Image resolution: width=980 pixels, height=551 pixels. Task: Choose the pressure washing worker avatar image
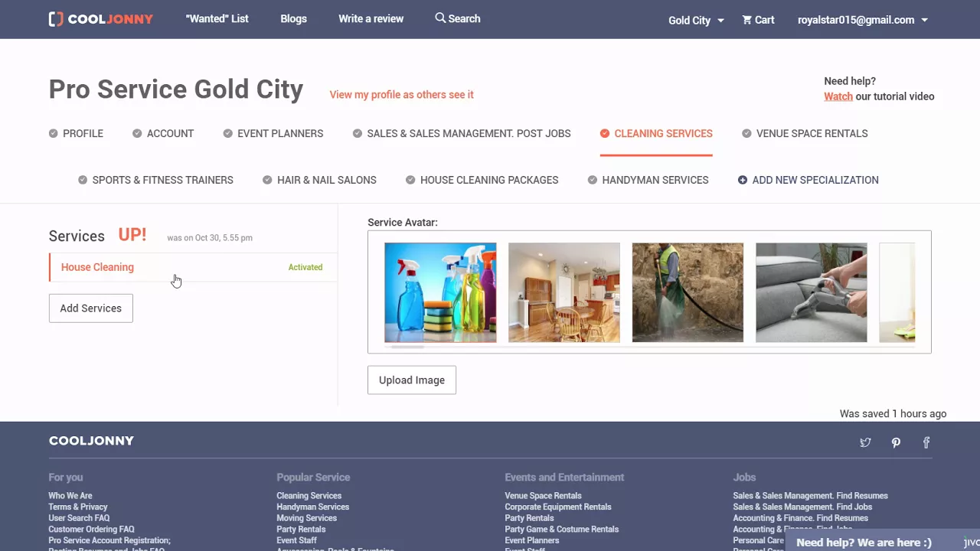(x=688, y=292)
